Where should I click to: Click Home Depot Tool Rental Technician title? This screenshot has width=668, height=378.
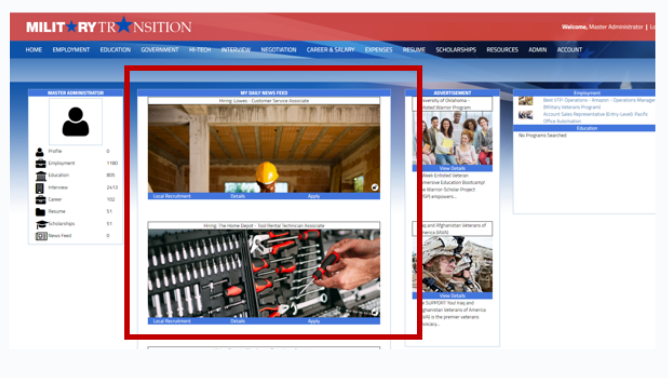tap(264, 225)
